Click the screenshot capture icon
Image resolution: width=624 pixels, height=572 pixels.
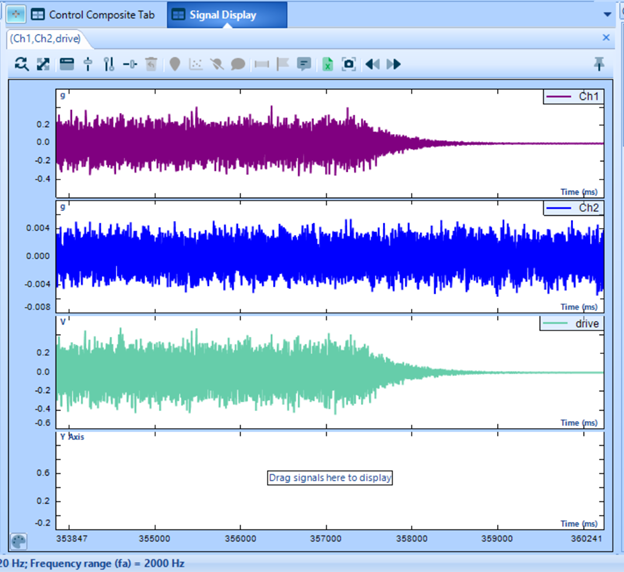349,64
